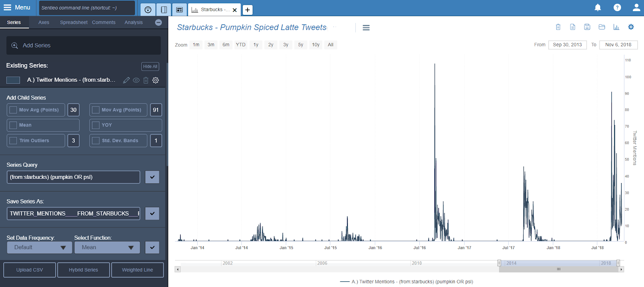
Task: Confirm Save Series As checkmark button
Action: 152,213
